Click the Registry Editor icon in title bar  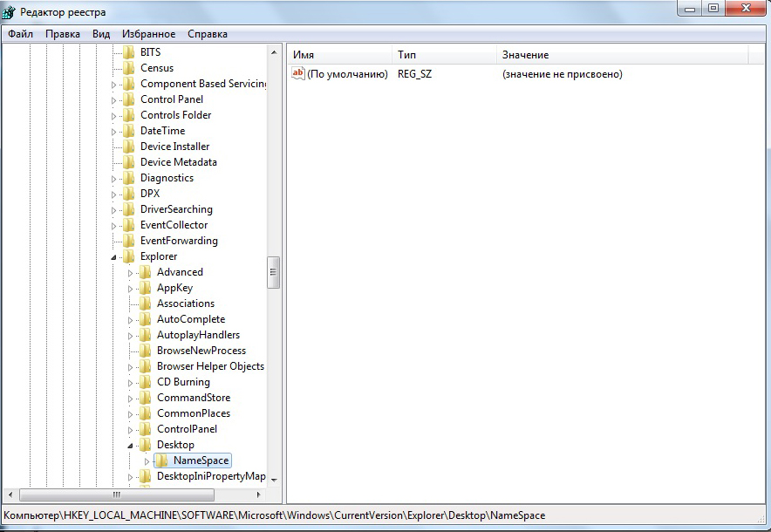(9, 10)
